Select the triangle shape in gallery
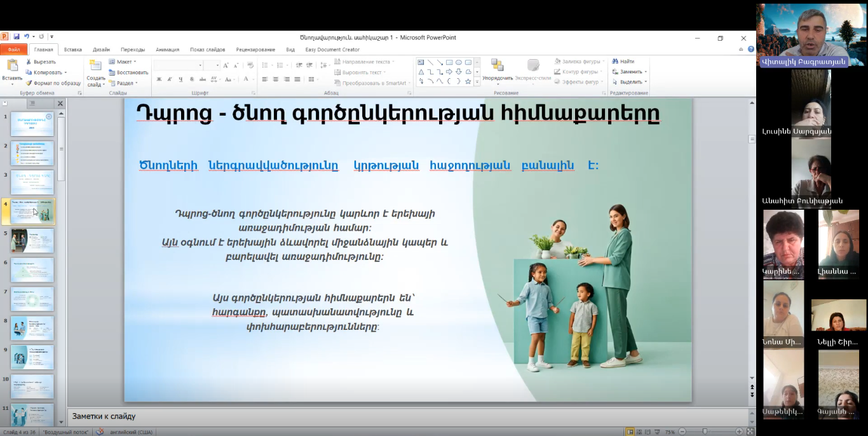This screenshot has width=868, height=436. coord(421,72)
